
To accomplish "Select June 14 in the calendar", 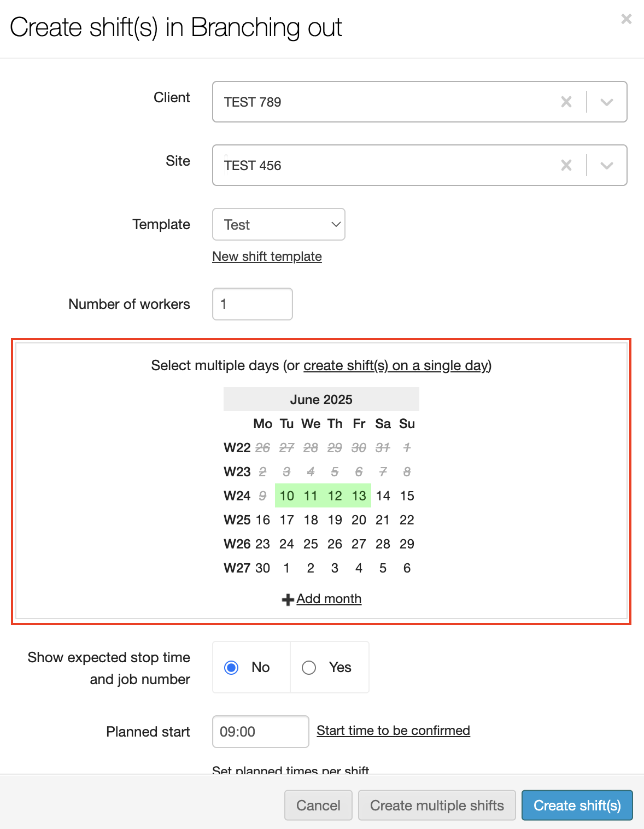I will (383, 496).
